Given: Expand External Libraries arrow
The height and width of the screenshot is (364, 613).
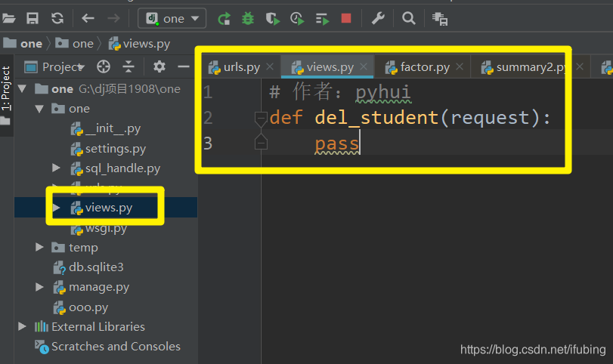Looking at the screenshot, I should 22,326.
